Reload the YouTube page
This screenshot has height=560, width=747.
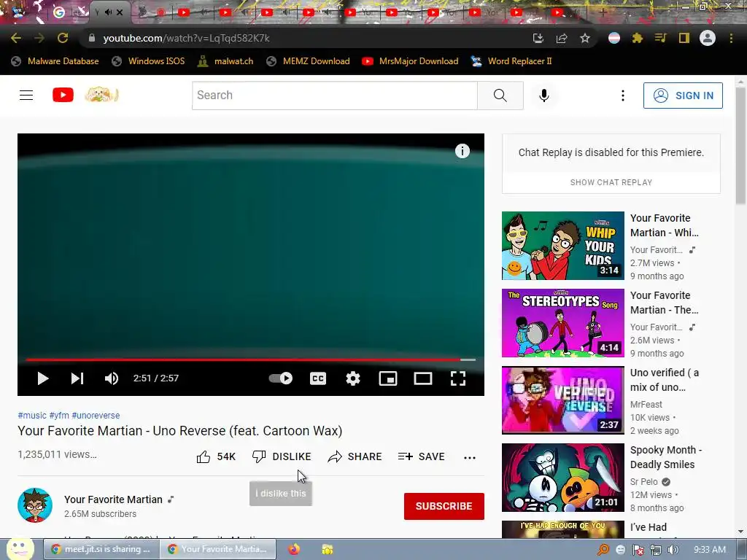click(63, 38)
